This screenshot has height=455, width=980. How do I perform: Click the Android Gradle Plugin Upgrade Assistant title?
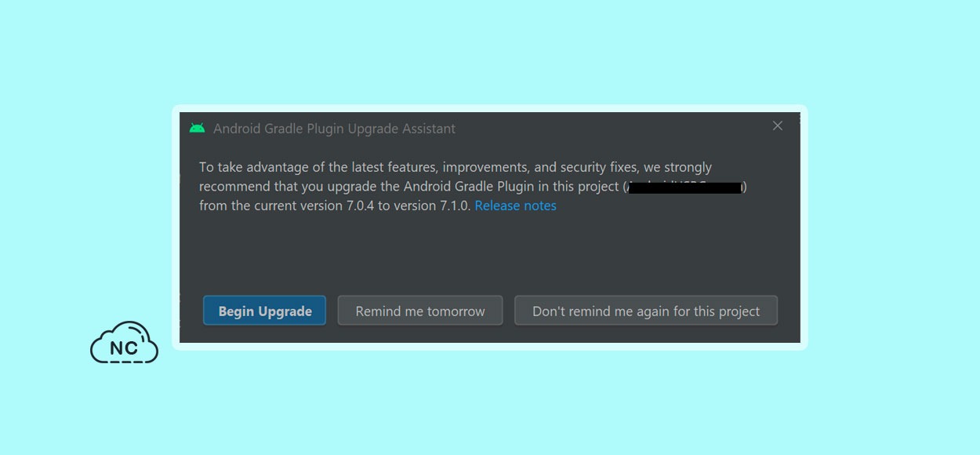pos(334,129)
